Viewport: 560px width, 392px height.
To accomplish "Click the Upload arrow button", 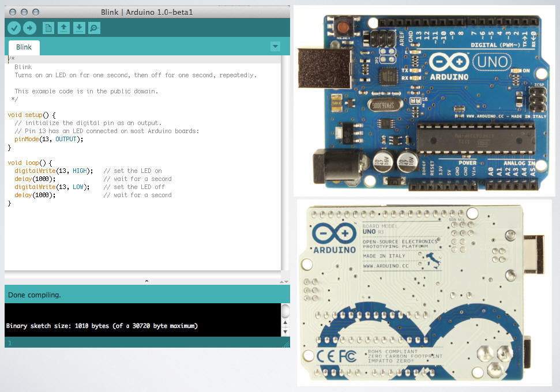I will [x=29, y=28].
